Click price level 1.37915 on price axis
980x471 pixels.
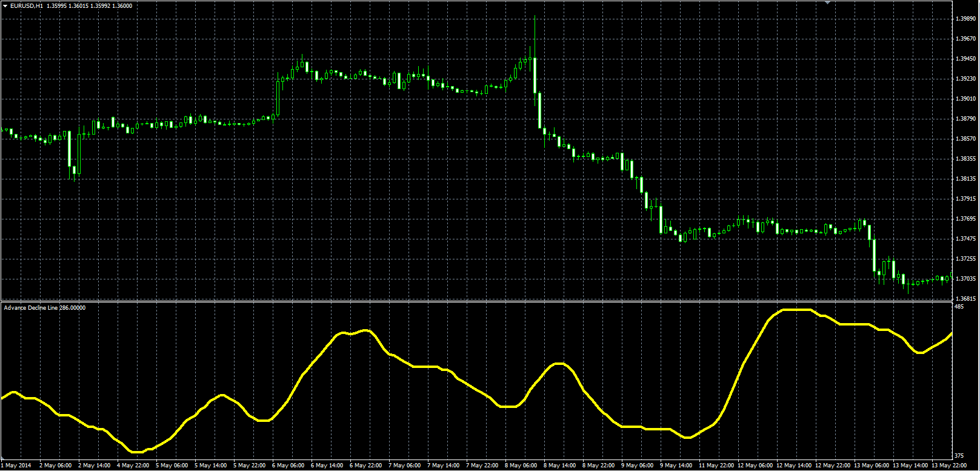[965, 199]
